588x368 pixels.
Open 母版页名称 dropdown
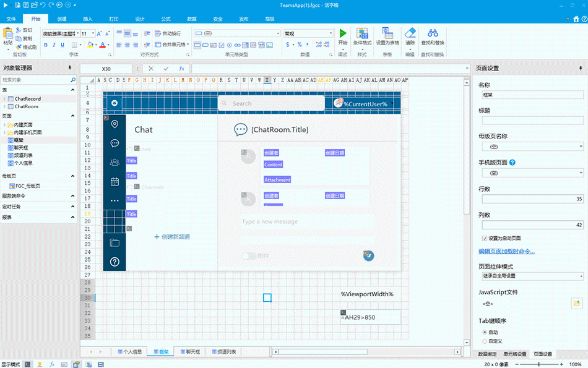[x=532, y=147]
